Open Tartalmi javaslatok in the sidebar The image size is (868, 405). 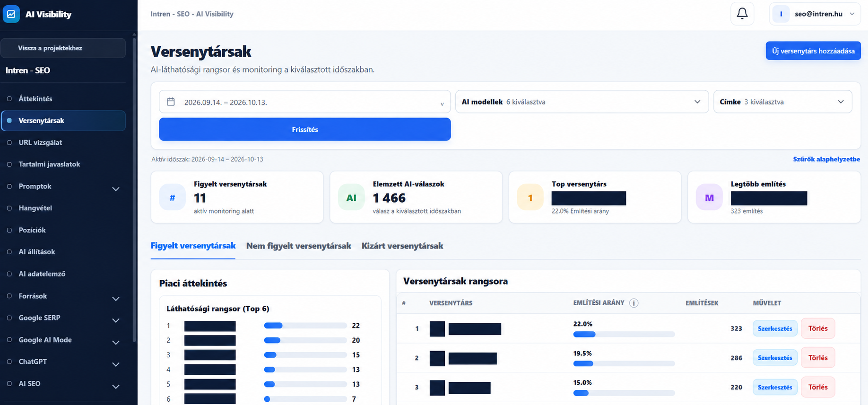[63, 164]
